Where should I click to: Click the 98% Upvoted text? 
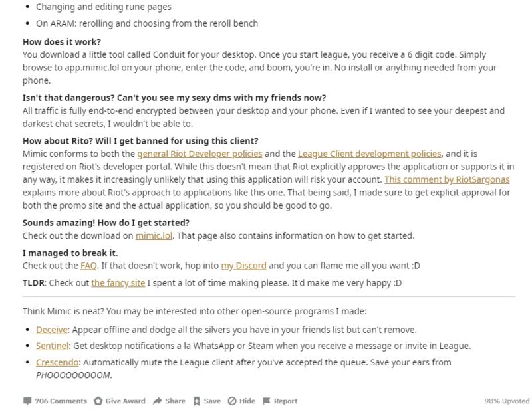(x=507, y=401)
